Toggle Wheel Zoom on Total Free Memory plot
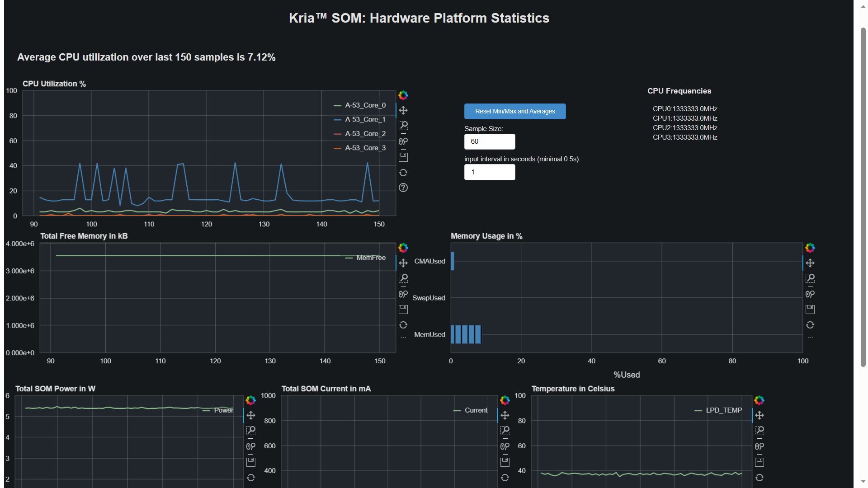Screen dimensions: 868x488 [x=403, y=294]
